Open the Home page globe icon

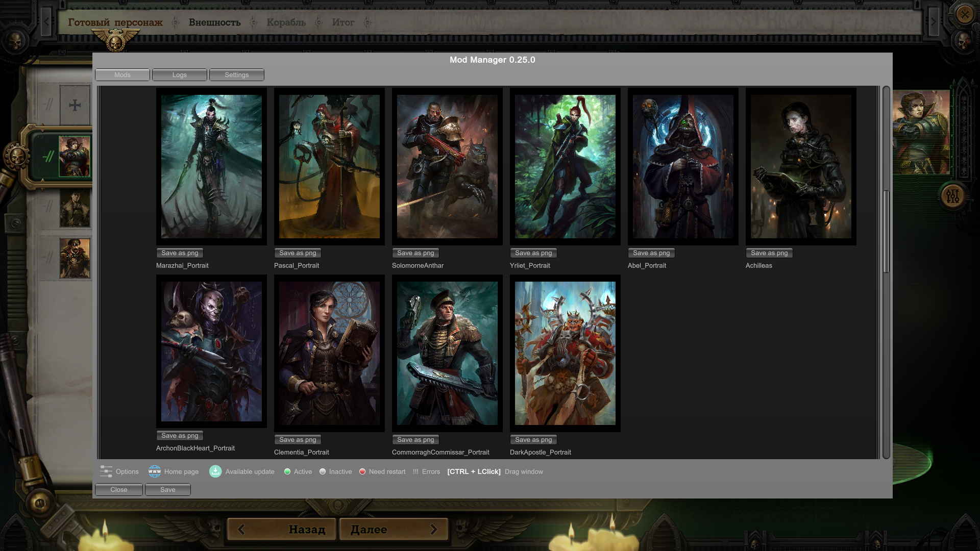click(155, 471)
